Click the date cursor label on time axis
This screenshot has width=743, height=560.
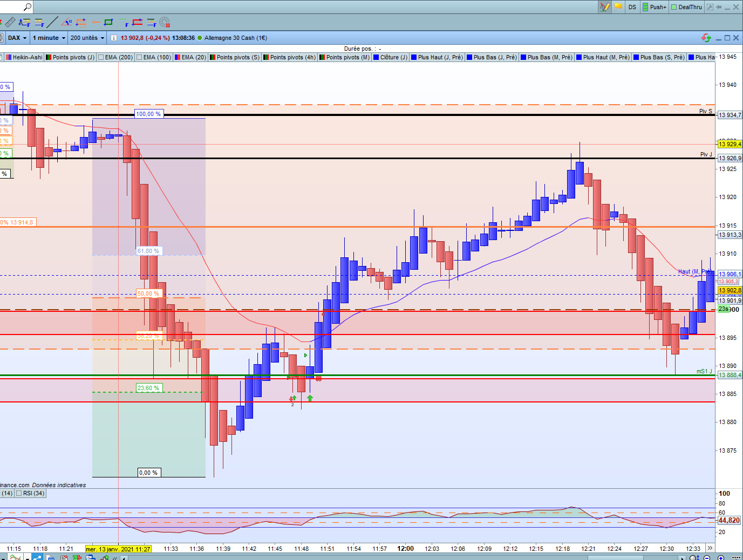pos(118,549)
